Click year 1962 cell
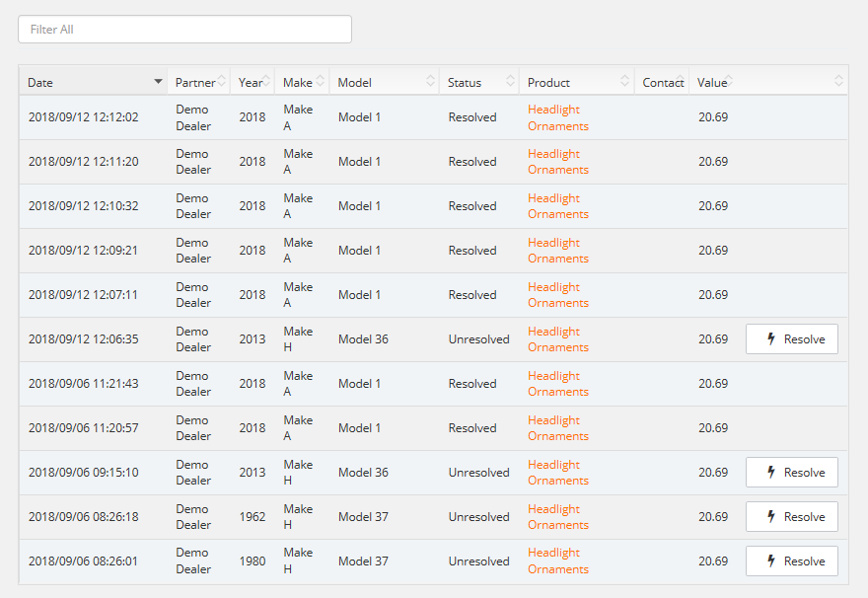Viewport: 868px width, 598px height. 253,517
